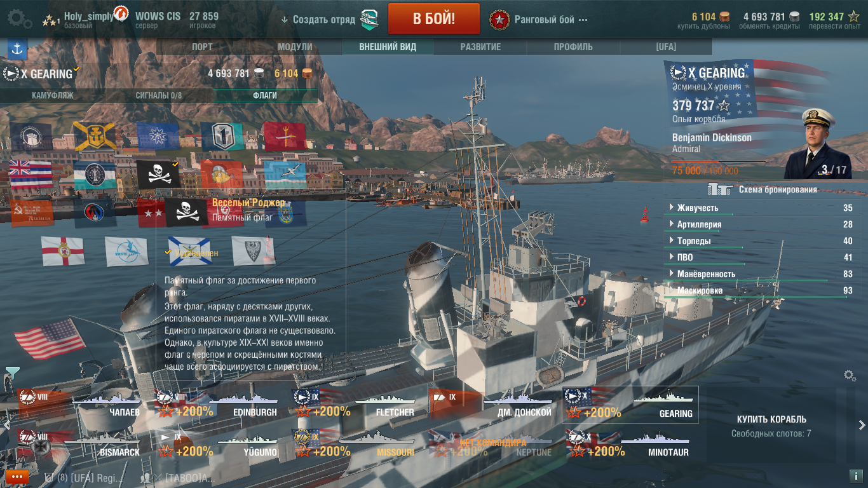The width and height of the screenshot is (868, 488).
Task: Toggle the white flag with red cross
Action: pos(63,251)
